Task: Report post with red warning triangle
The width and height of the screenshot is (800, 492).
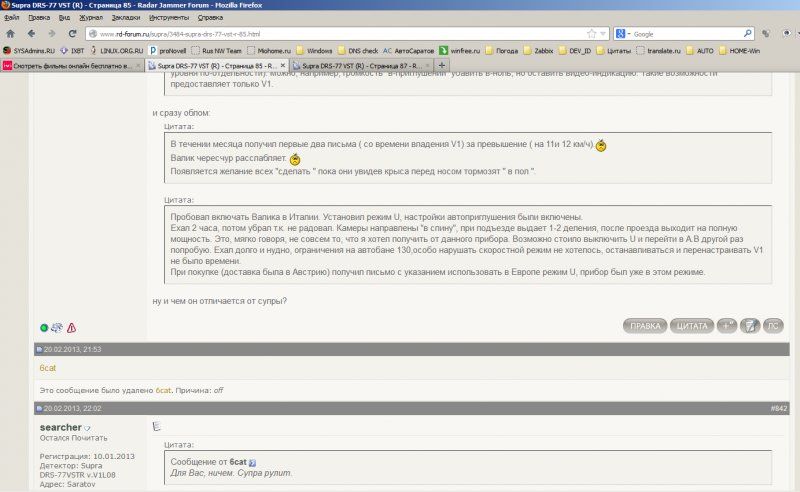Action: 71,328
